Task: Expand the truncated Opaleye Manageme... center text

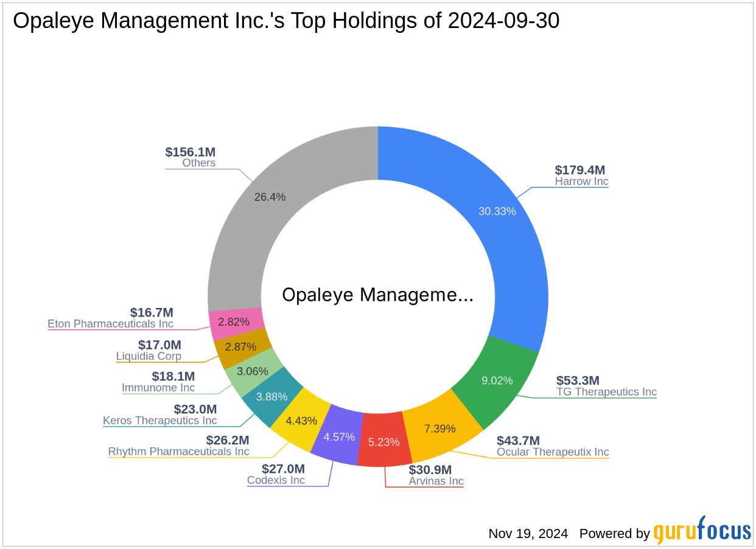Action: [377, 295]
